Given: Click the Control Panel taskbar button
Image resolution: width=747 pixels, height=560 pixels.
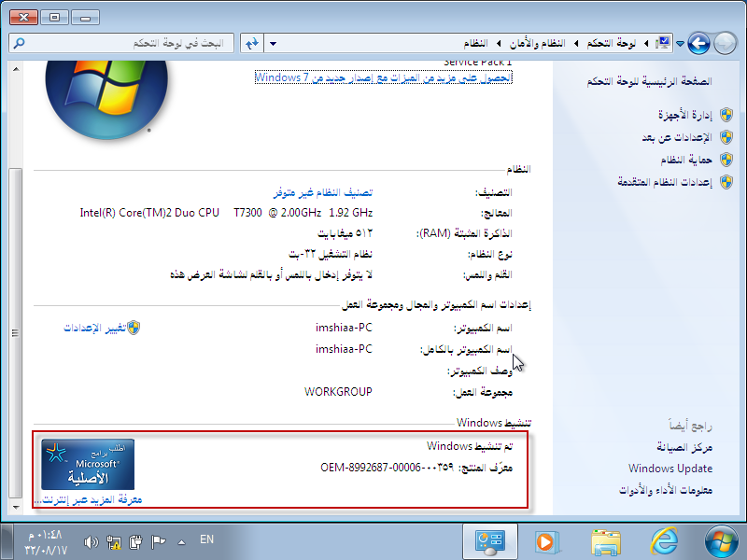Looking at the screenshot, I should pos(489,542).
